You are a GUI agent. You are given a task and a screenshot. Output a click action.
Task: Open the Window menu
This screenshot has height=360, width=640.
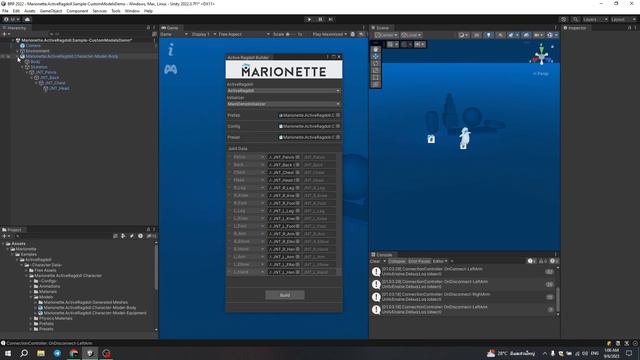(x=132, y=11)
